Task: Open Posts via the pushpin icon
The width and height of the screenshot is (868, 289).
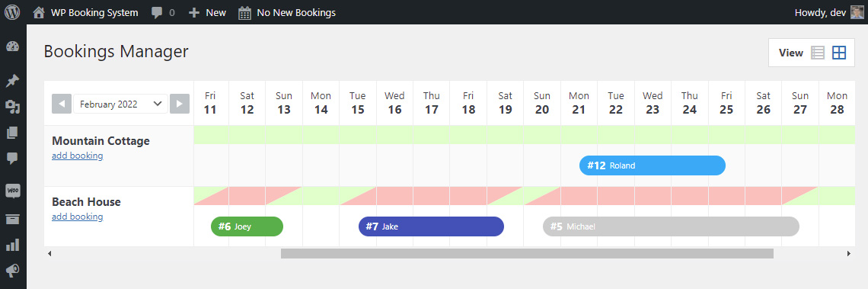Action: click(12, 81)
